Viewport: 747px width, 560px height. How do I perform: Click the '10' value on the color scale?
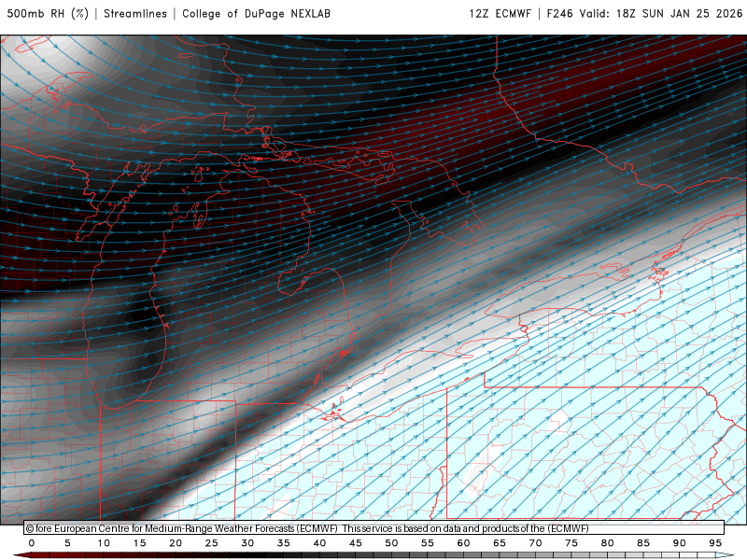click(x=104, y=543)
